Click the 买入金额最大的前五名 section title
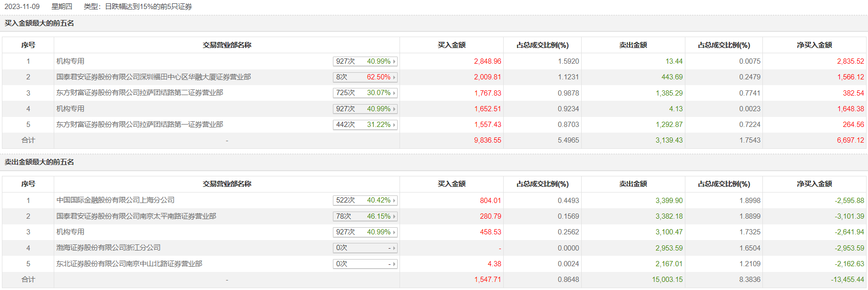Image resolution: width=868 pixels, height=290 pixels. click(39, 23)
